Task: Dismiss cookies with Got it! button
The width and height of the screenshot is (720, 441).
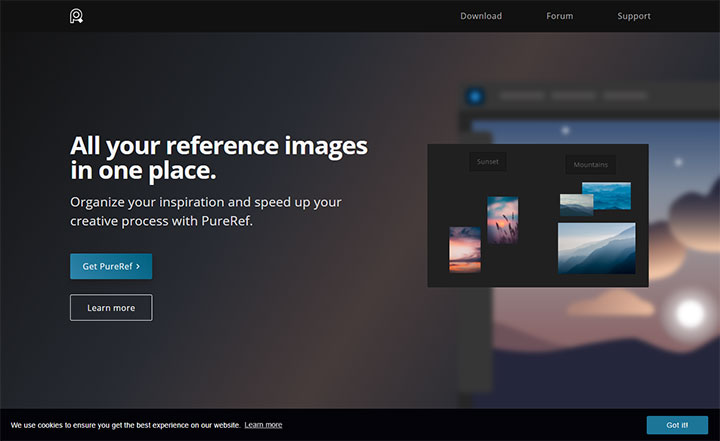Action: [677, 425]
